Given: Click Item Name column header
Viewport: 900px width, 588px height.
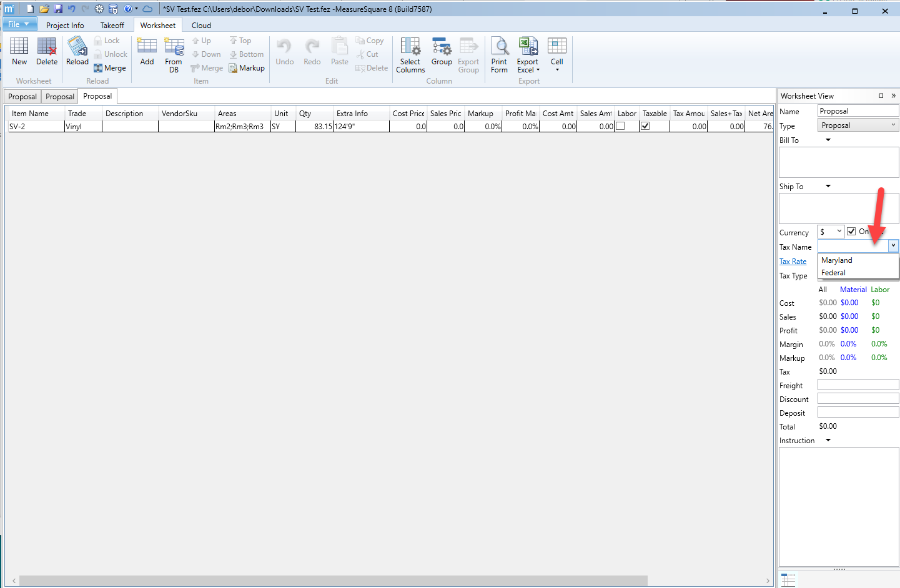Looking at the screenshot, I should click(36, 114).
